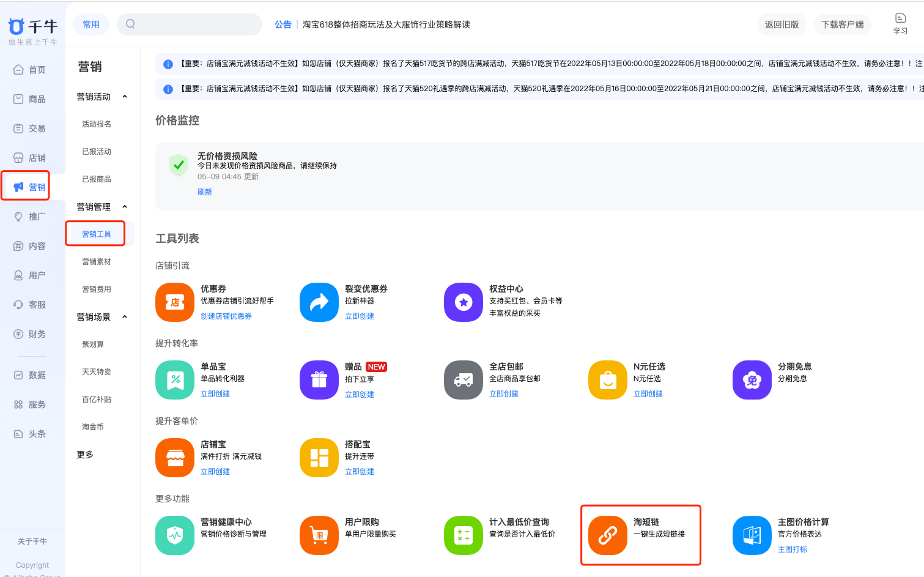
Task: Open 头条 in left sidebar
Action: pyautogui.click(x=29, y=434)
